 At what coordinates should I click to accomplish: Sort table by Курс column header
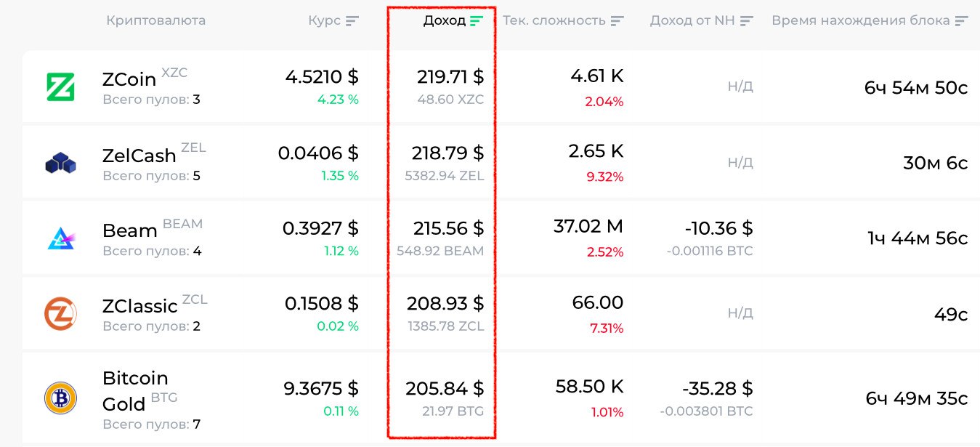(324, 20)
